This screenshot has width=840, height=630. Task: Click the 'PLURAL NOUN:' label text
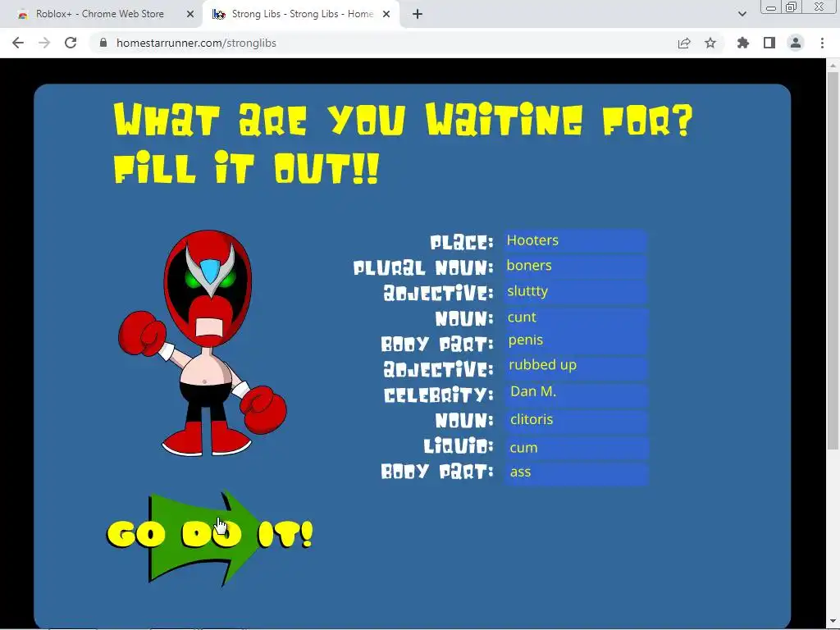[423, 267]
